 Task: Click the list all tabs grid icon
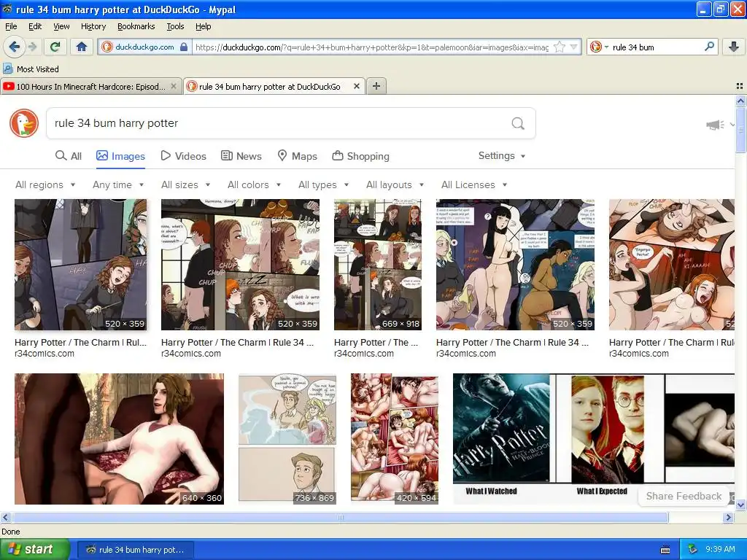740,86
